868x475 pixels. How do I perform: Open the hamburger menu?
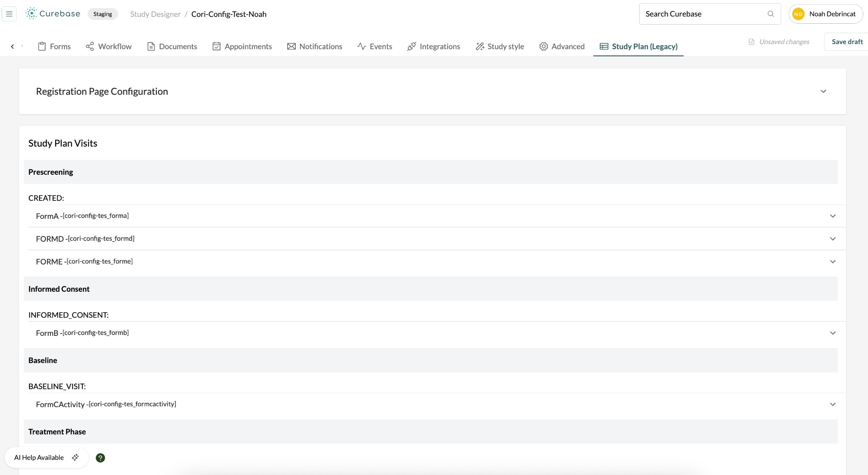tap(9, 14)
